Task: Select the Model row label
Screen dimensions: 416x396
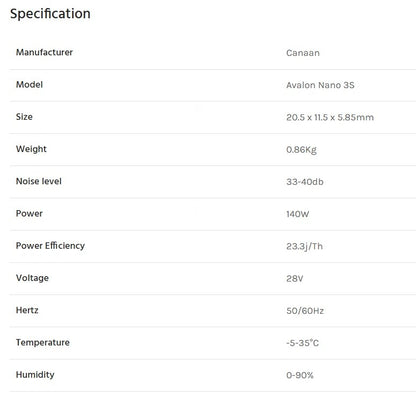Action: (29, 85)
